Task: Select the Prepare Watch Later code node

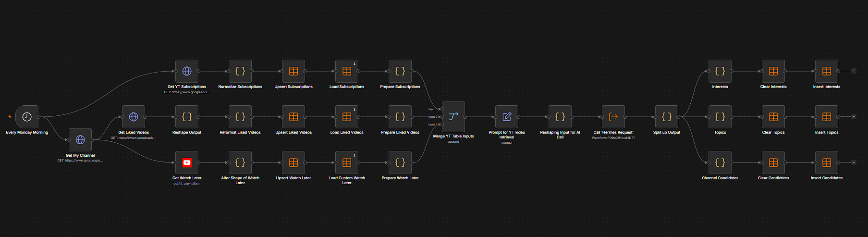Action: [x=400, y=162]
